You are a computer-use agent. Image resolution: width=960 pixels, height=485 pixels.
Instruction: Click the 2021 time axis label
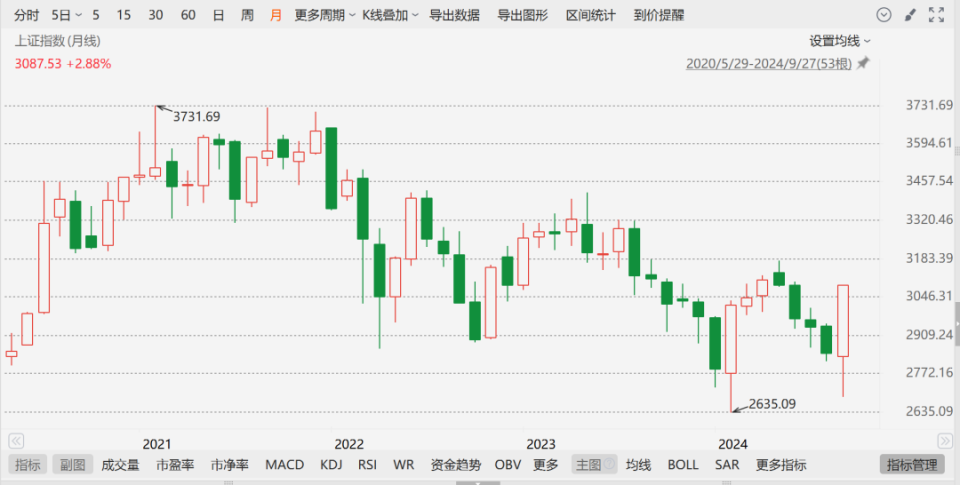click(x=157, y=444)
